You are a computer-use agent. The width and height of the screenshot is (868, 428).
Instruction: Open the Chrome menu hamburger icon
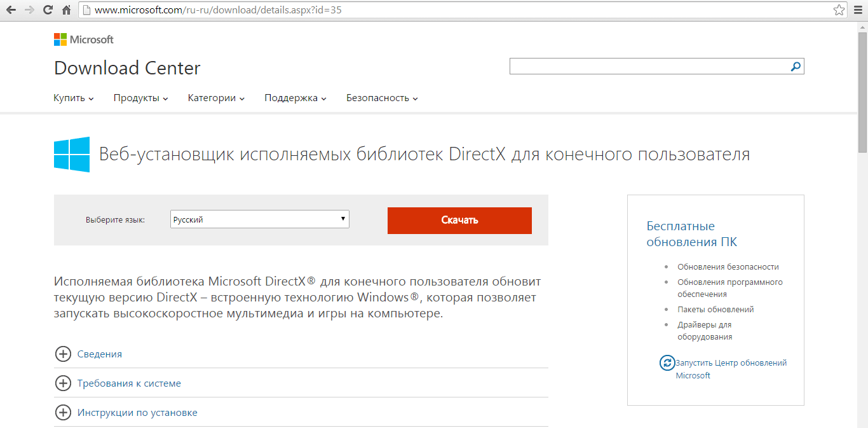click(x=858, y=10)
